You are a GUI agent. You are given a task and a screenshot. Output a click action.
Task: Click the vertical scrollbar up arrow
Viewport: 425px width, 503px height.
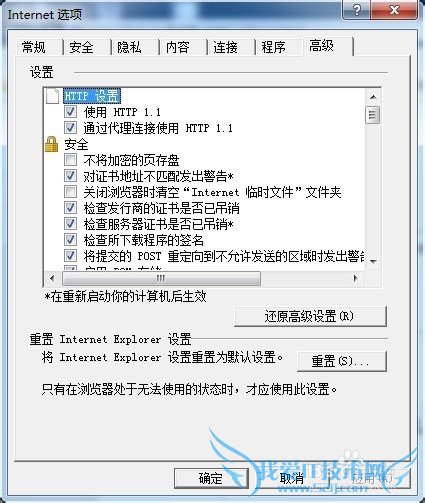point(373,97)
